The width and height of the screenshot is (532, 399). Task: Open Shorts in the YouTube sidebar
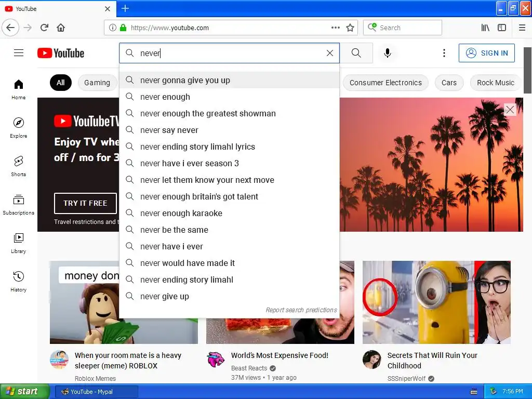19,166
